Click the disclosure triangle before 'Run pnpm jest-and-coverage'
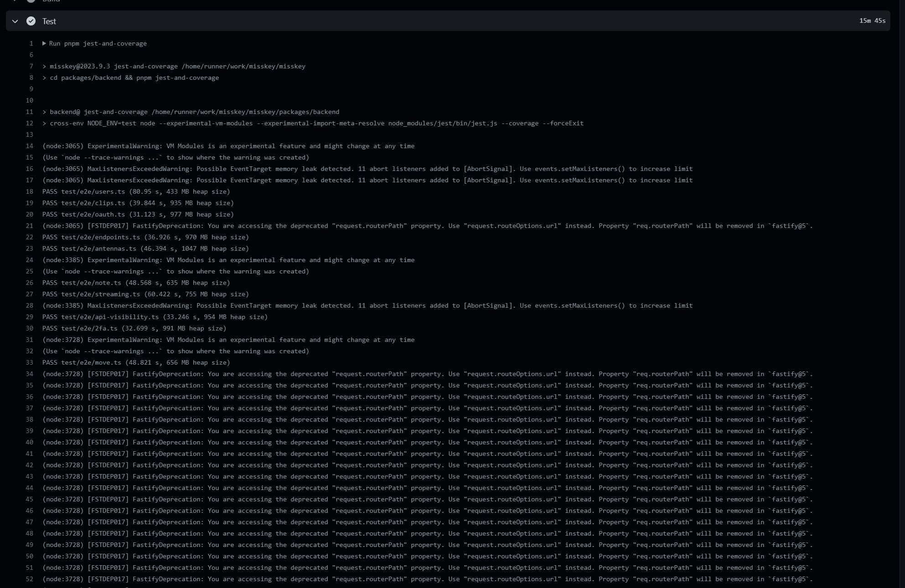This screenshot has width=905, height=588. tap(44, 43)
